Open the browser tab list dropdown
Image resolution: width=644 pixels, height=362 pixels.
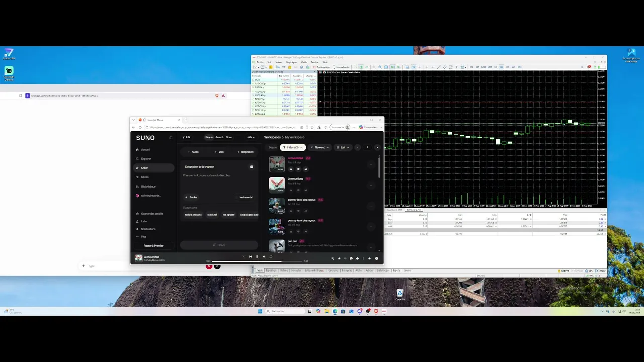coord(133,120)
